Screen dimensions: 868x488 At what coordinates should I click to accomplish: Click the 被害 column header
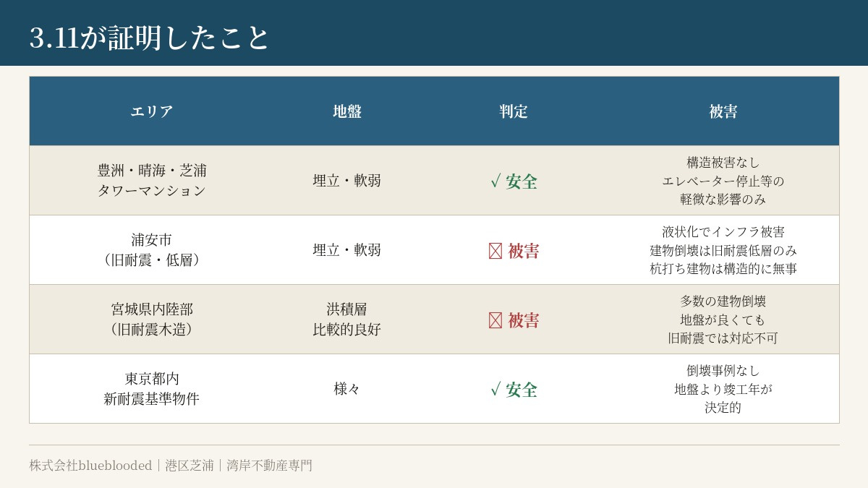[723, 111]
